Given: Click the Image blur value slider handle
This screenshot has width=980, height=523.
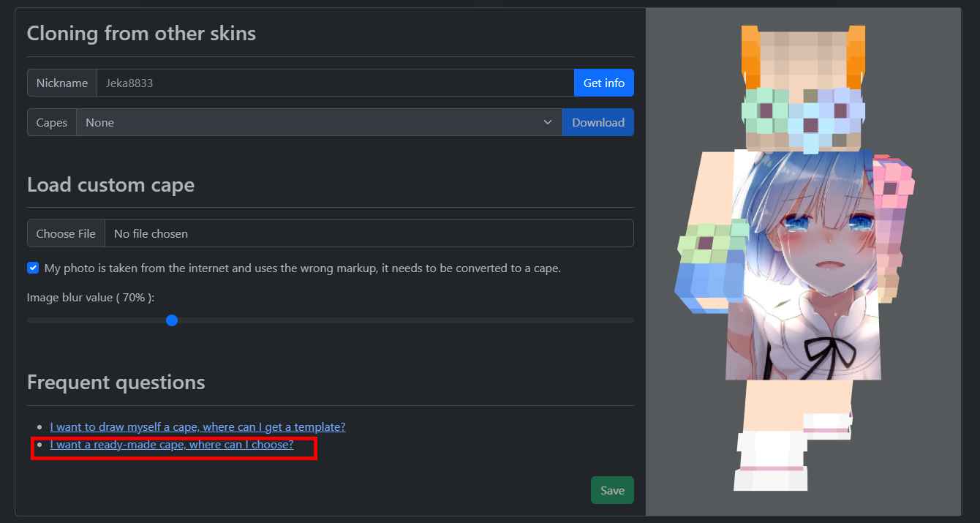Looking at the screenshot, I should point(172,320).
